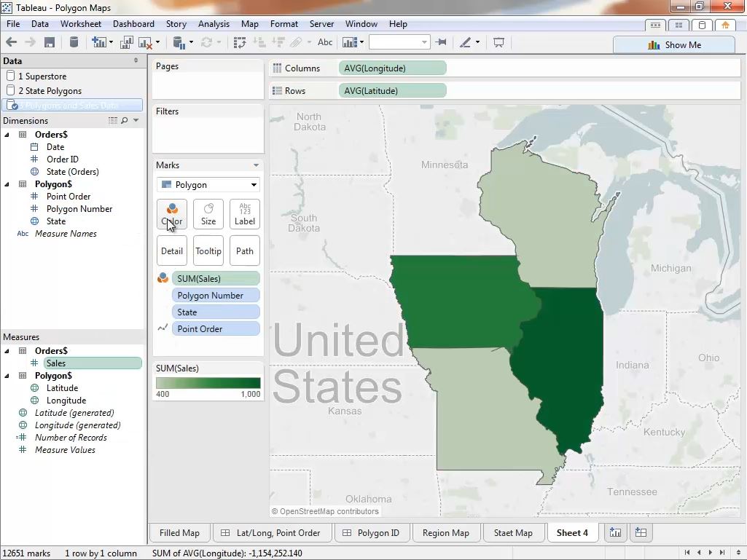
Task: Click the Save workbook icon
Action: [x=50, y=43]
